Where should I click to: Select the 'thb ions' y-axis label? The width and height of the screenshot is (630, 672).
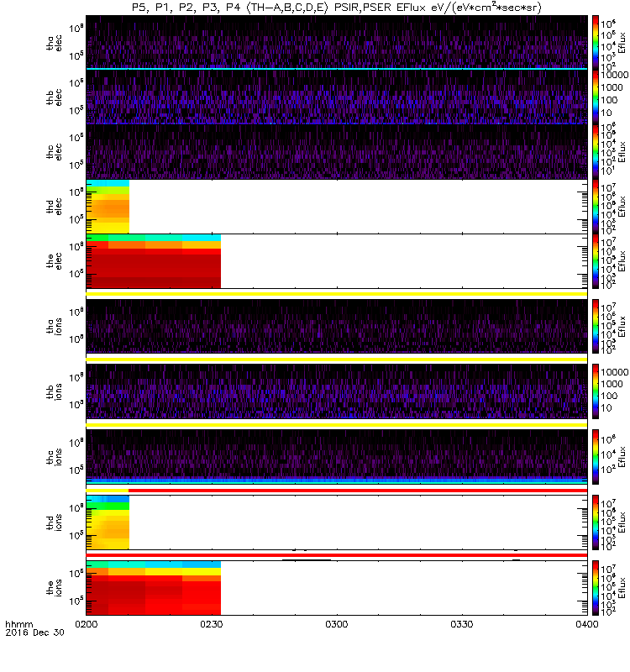coord(55,391)
